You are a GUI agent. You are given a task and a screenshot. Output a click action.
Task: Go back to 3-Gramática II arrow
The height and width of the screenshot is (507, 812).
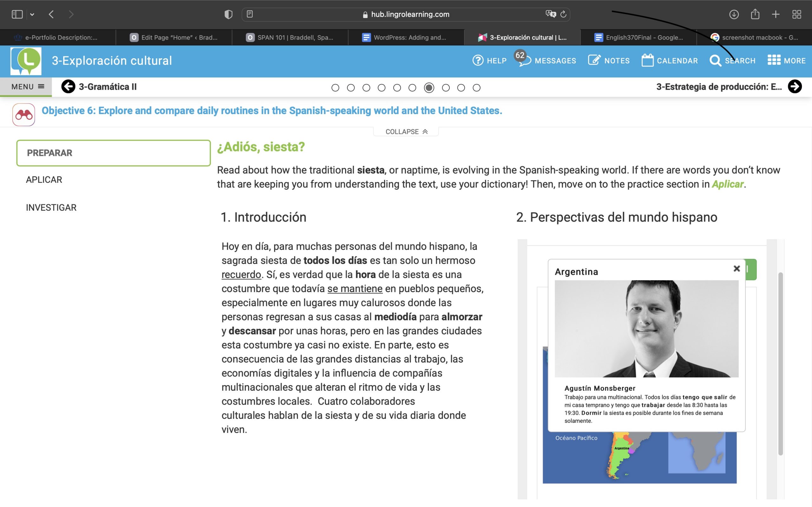(68, 87)
